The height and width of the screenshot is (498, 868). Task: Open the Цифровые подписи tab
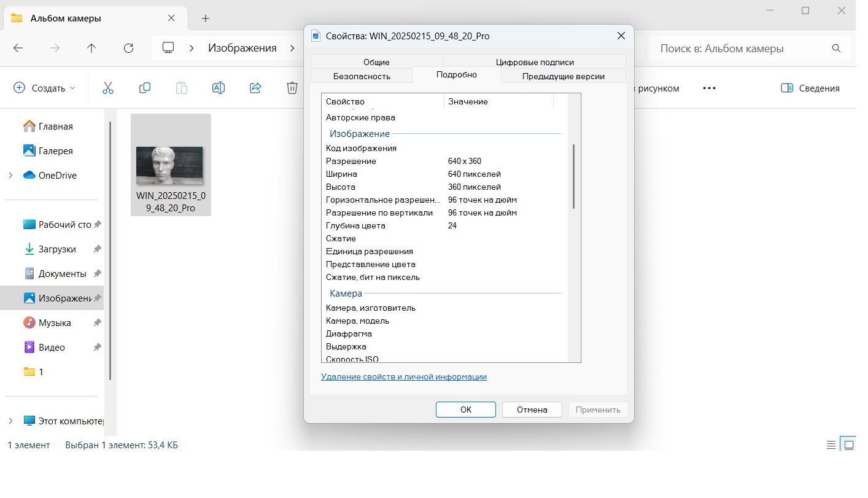(x=535, y=62)
